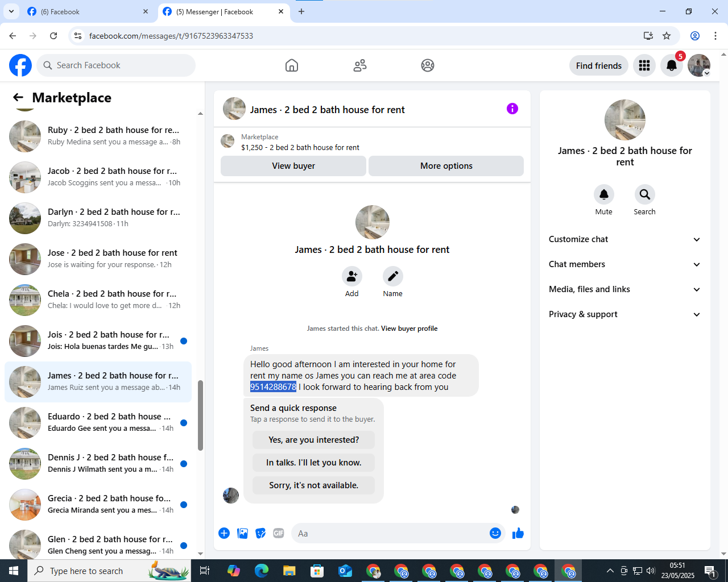Screen dimensions: 728x582
Task: Search in conversation magnifier icon
Action: (644, 194)
